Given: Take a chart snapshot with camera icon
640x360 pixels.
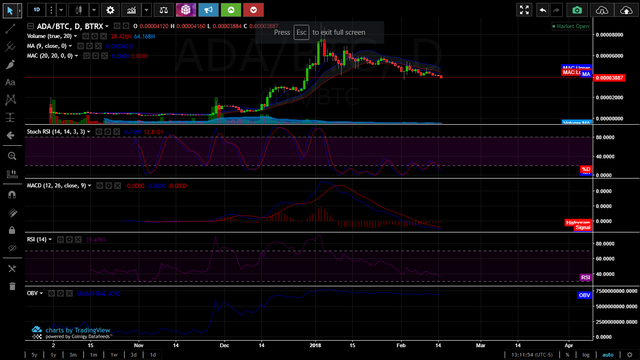Looking at the screenshot, I should 577,10.
